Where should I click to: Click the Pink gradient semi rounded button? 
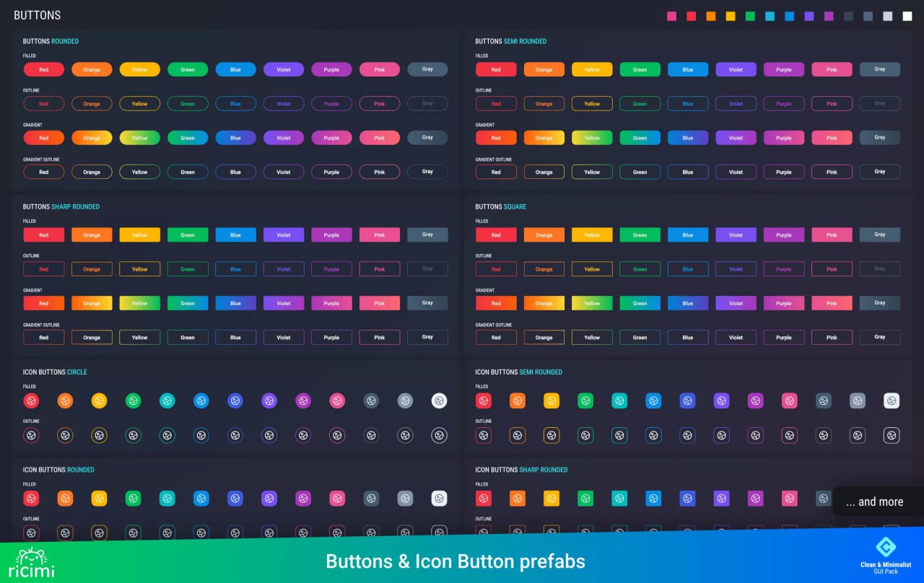pyautogui.click(x=832, y=137)
